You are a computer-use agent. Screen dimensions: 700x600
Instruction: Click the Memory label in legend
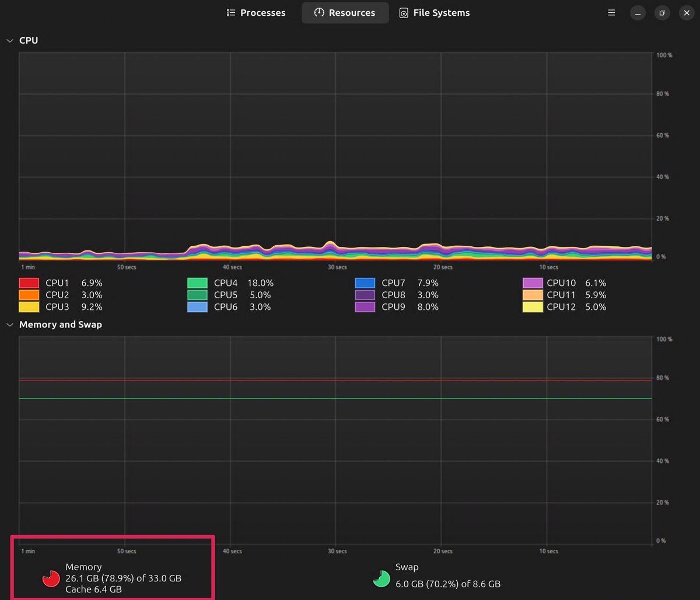click(83, 567)
